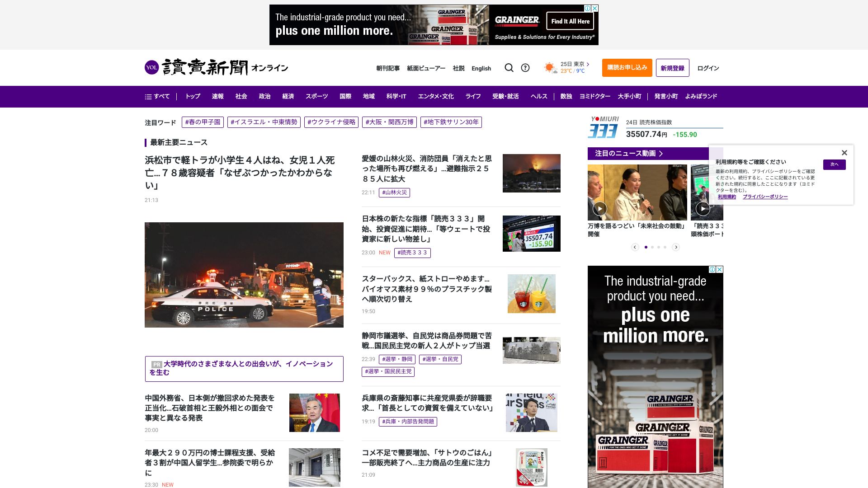The image size is (868, 488).
Task: Open the police car accident photo
Action: coord(244,275)
